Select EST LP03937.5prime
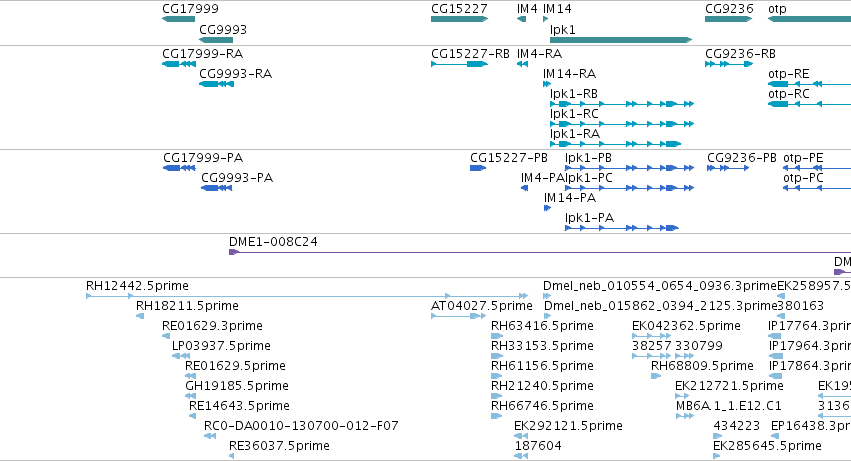 tap(221, 346)
